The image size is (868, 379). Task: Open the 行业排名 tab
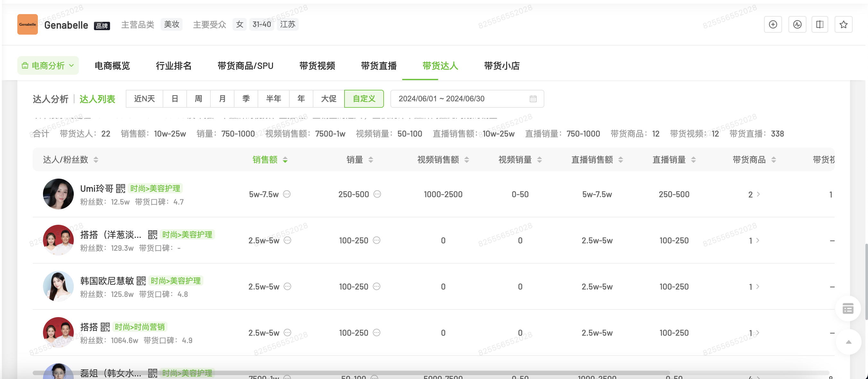pos(173,66)
